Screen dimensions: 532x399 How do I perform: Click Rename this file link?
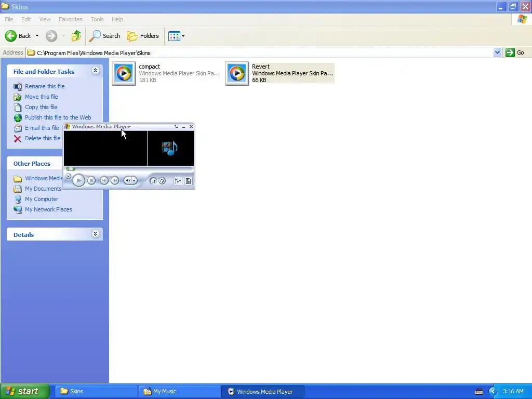click(45, 86)
